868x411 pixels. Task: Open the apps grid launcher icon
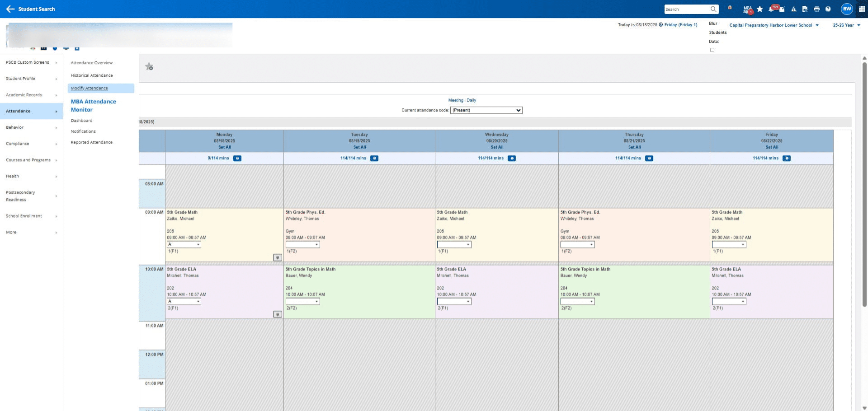point(862,9)
